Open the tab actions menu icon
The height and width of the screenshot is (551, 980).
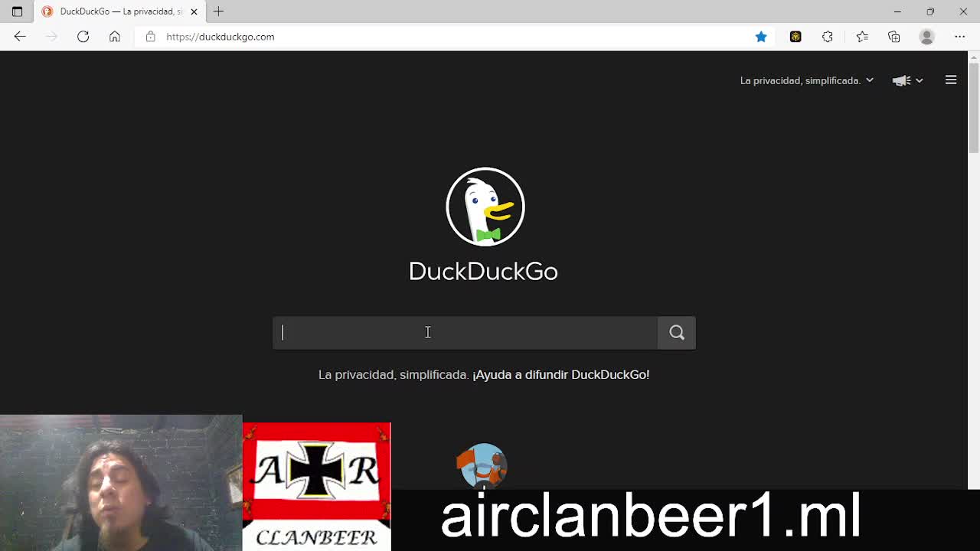point(17,11)
